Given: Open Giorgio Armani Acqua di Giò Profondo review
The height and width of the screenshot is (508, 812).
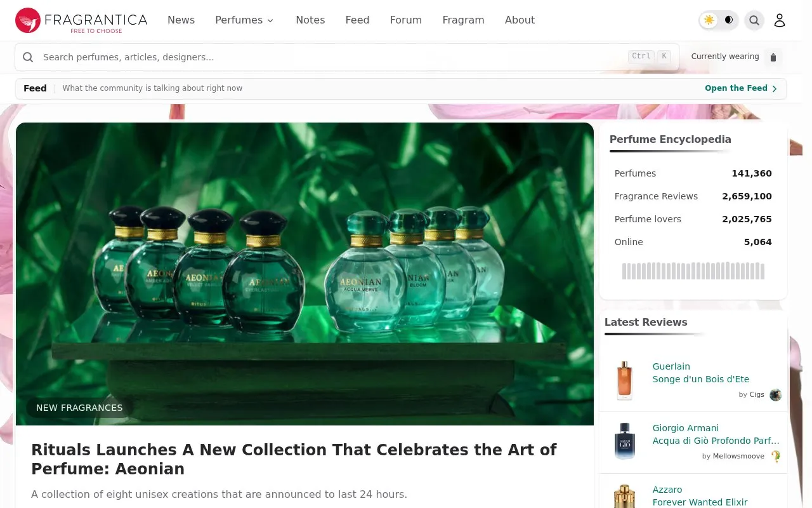Looking at the screenshot, I should pyautogui.click(x=716, y=434).
